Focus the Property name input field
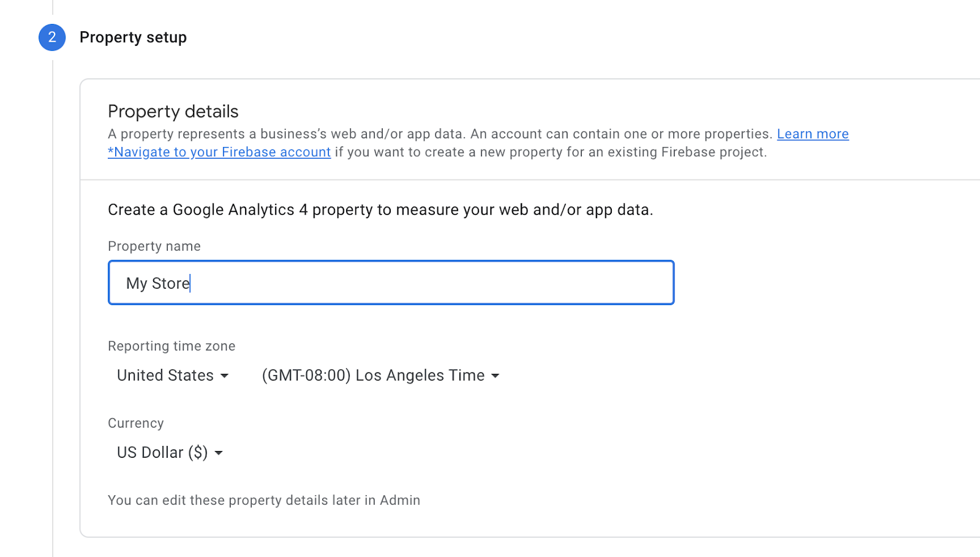Viewport: 980px width, 557px height. coord(429,282)
